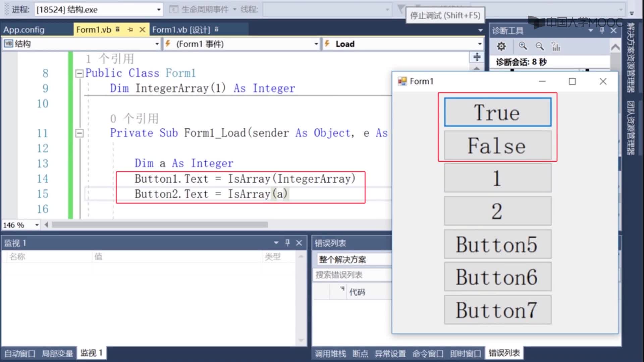
Task: Click the diagnostic chart help icon
Action: [556, 46]
